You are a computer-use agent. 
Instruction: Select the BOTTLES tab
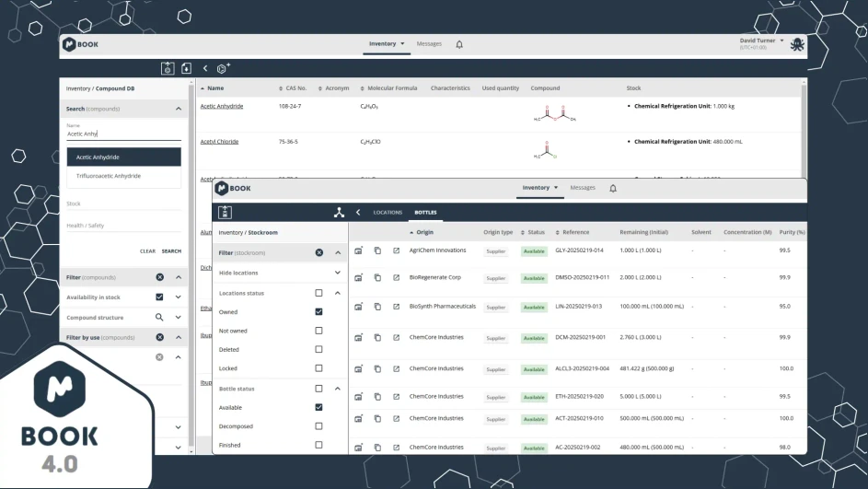[425, 213]
